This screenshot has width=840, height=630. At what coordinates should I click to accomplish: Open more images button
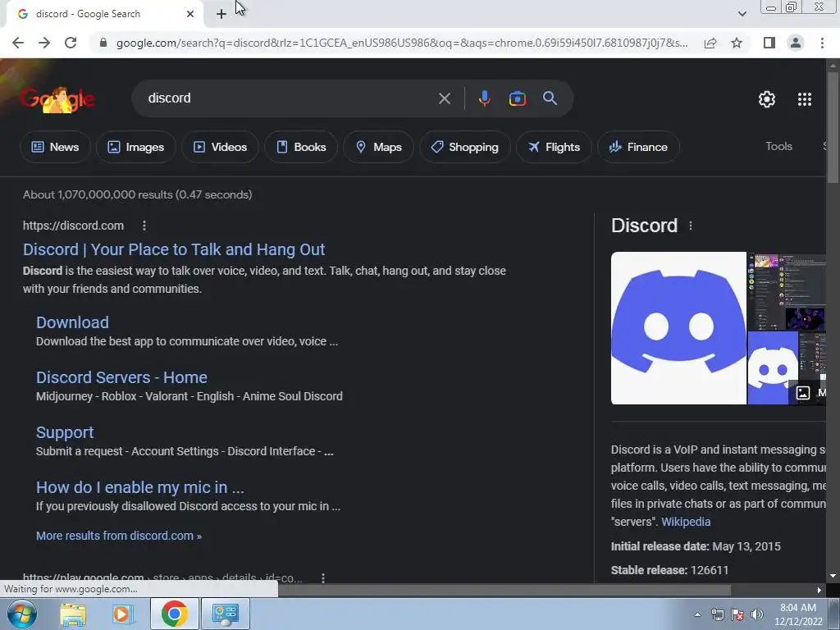pyautogui.click(x=807, y=393)
